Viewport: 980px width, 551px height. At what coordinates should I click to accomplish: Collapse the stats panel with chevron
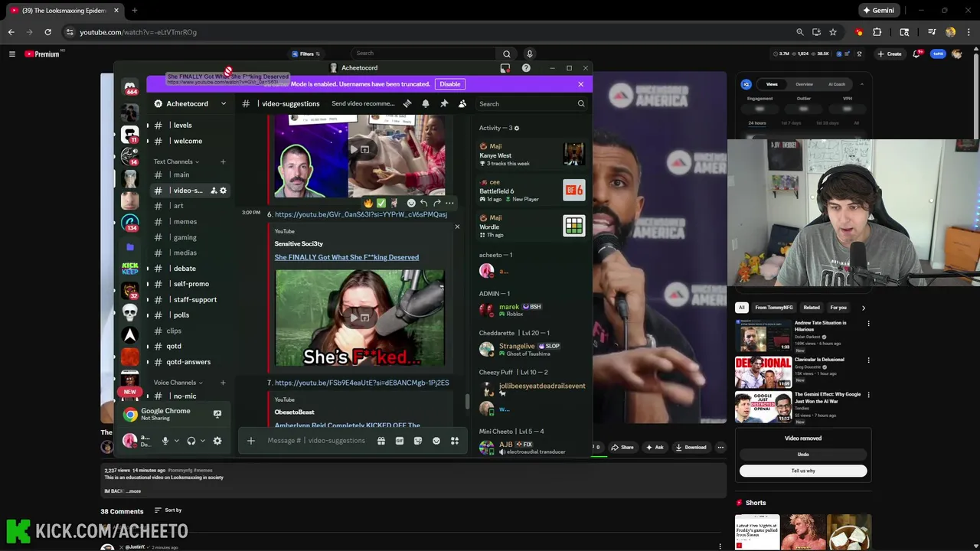[x=861, y=84]
